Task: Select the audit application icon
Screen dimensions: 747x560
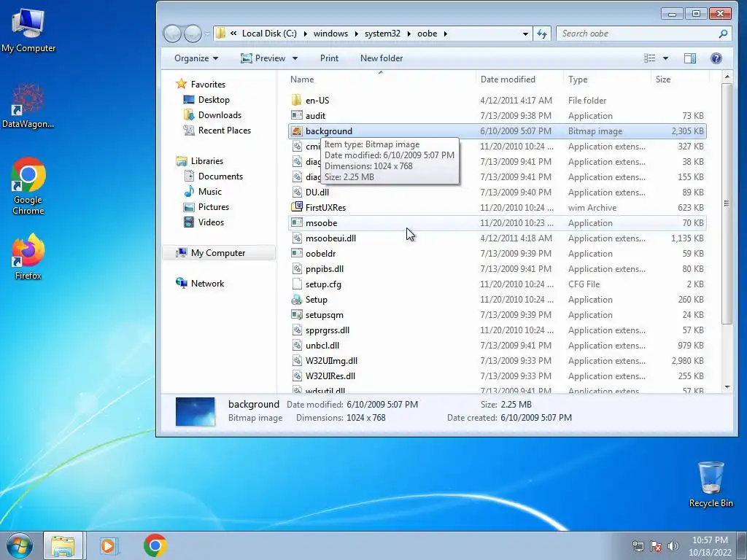Action: point(296,116)
